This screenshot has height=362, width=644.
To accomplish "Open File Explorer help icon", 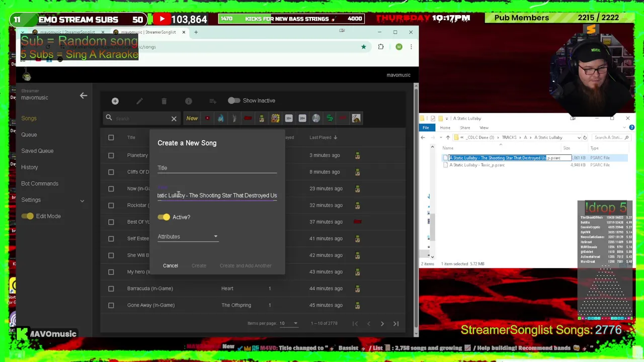I will click(631, 128).
